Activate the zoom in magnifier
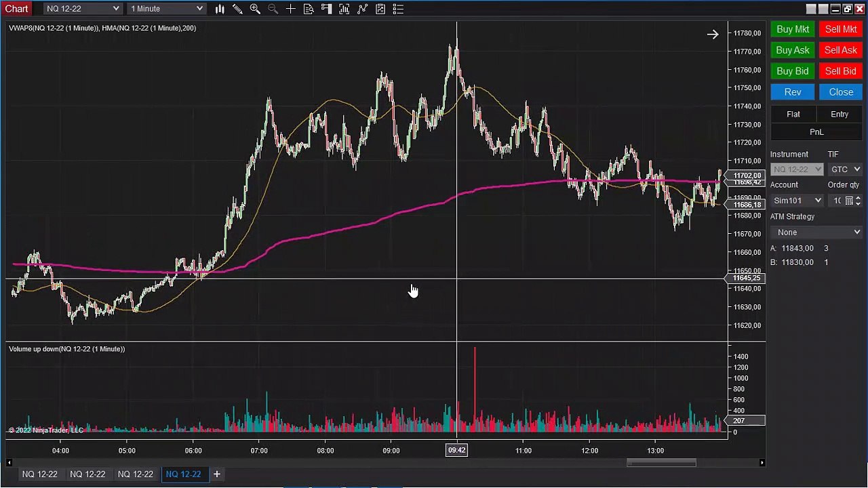Viewport: 868px width, 488px height. pos(255,9)
